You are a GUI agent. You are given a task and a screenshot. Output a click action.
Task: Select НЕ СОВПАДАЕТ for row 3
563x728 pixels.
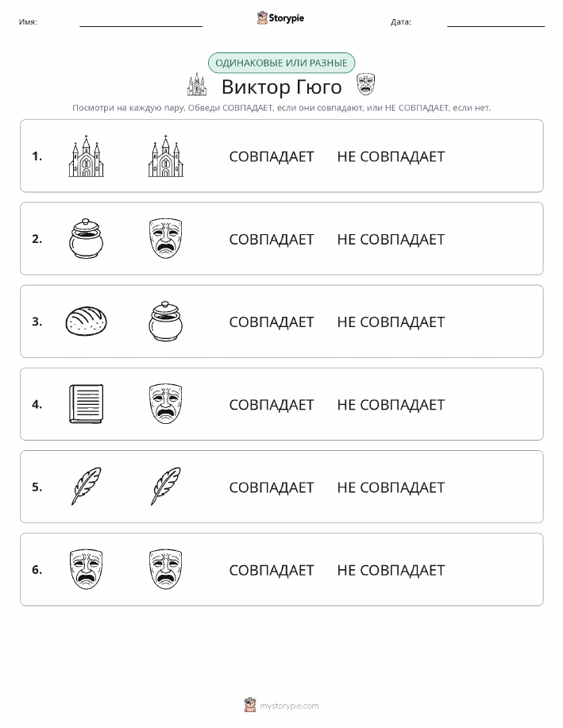(x=391, y=322)
